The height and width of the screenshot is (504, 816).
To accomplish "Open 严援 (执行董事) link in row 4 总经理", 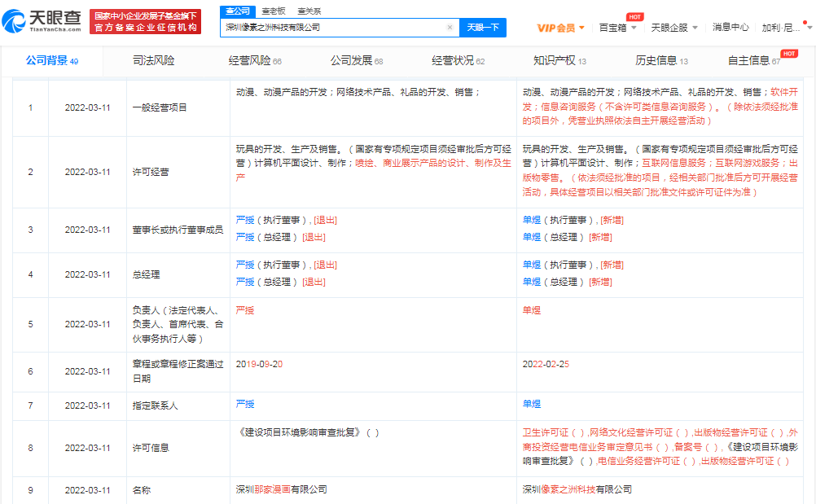I will click(244, 265).
